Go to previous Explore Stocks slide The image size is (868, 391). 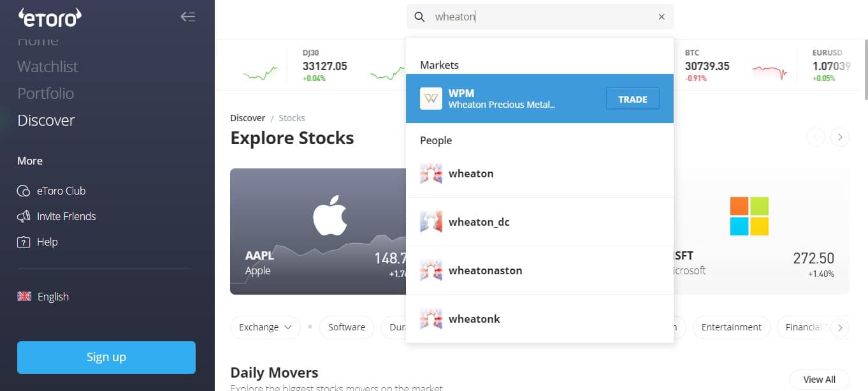coord(816,137)
